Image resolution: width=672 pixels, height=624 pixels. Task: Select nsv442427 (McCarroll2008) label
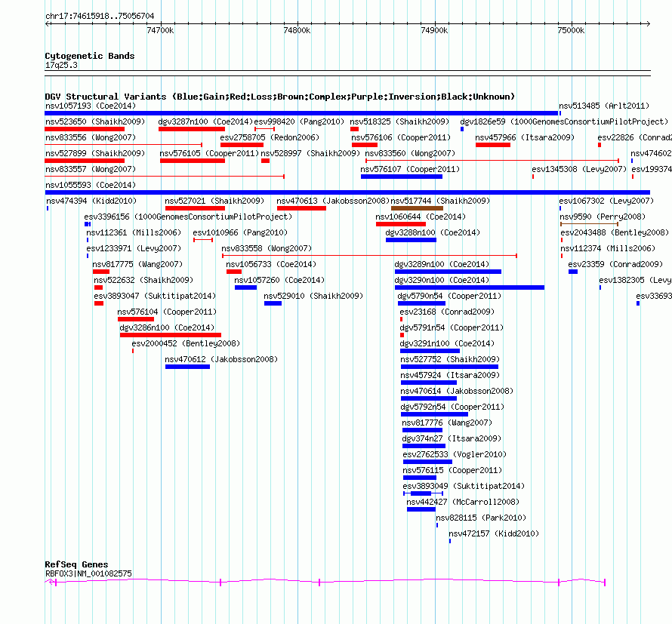[x=463, y=502]
